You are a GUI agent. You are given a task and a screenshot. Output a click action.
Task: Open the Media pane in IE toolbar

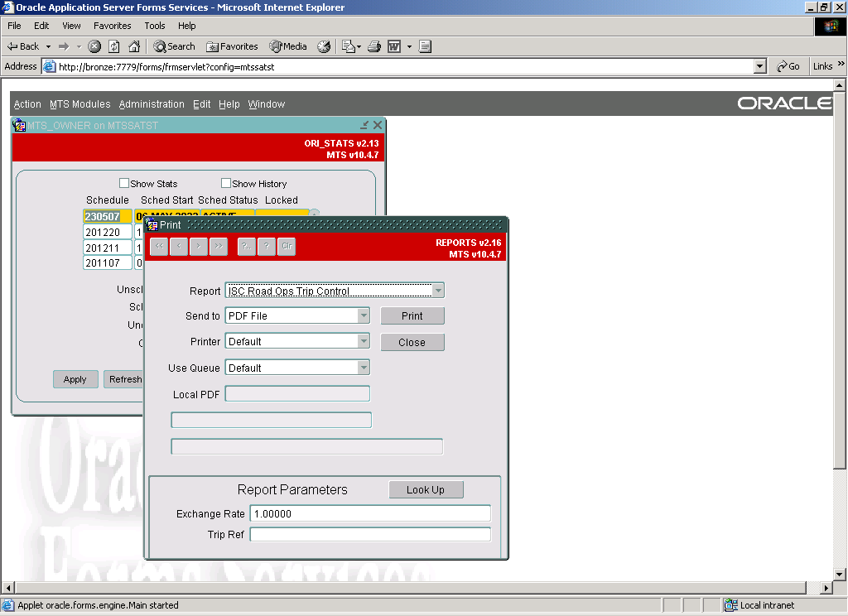pos(288,46)
